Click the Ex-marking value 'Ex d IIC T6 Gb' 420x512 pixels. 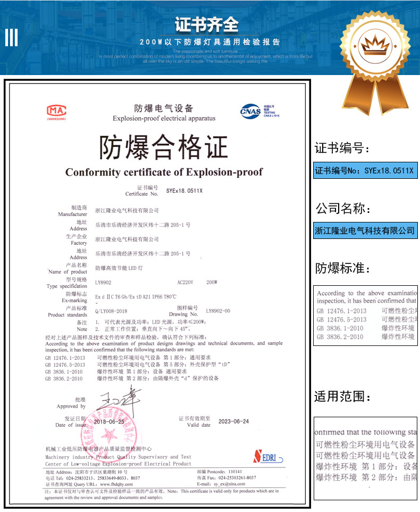tap(111, 297)
